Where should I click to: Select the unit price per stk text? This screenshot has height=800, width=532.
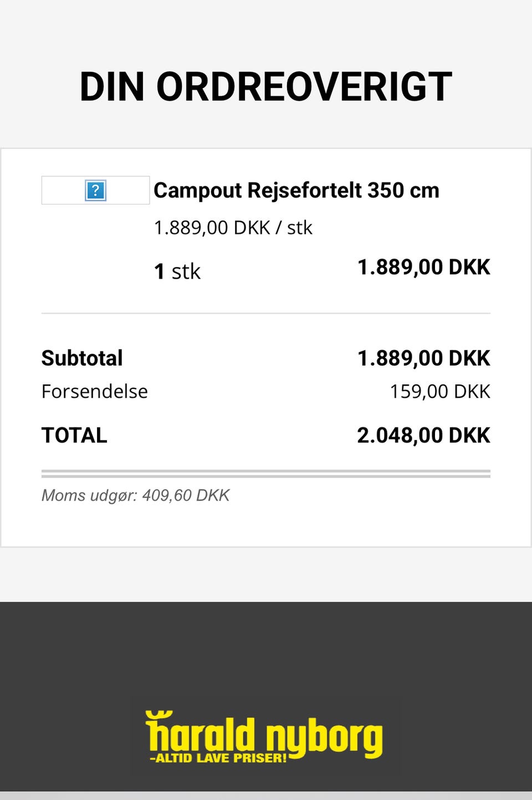233,228
